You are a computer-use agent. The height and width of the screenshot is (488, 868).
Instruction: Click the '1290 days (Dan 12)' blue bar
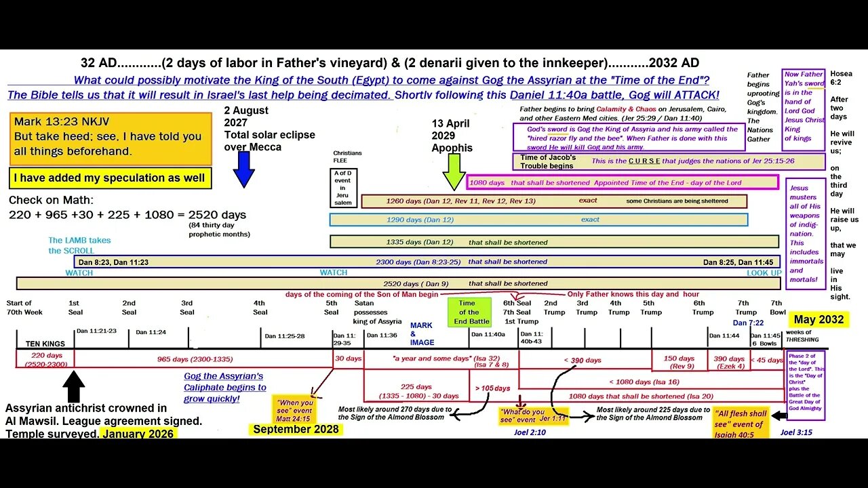538,220
